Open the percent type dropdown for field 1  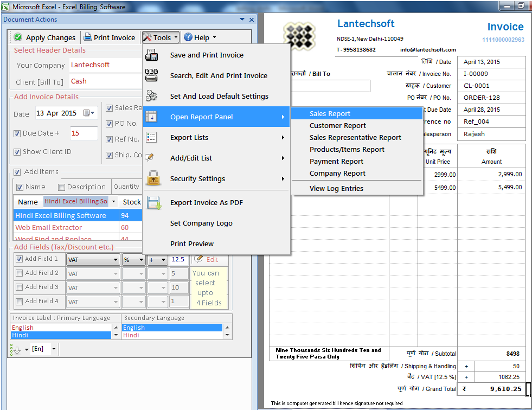point(141,260)
